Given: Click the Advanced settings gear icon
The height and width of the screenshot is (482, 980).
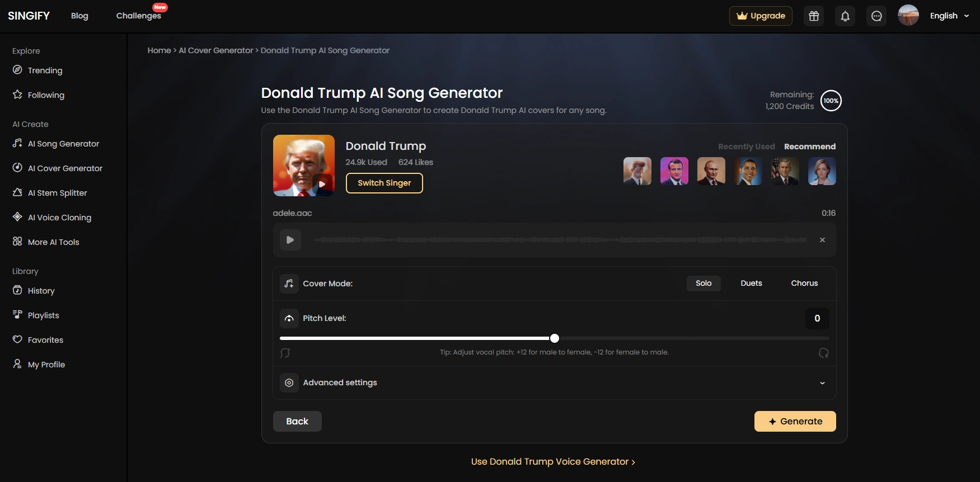Looking at the screenshot, I should point(289,382).
